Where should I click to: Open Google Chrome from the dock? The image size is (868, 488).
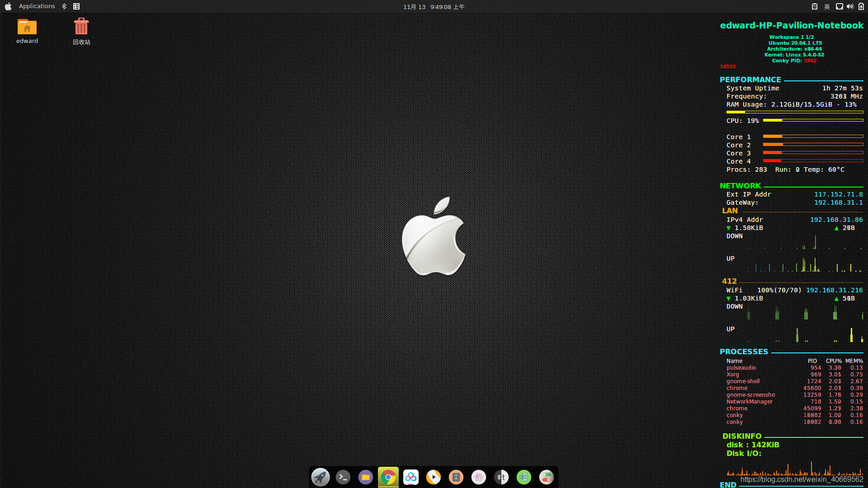click(x=388, y=477)
